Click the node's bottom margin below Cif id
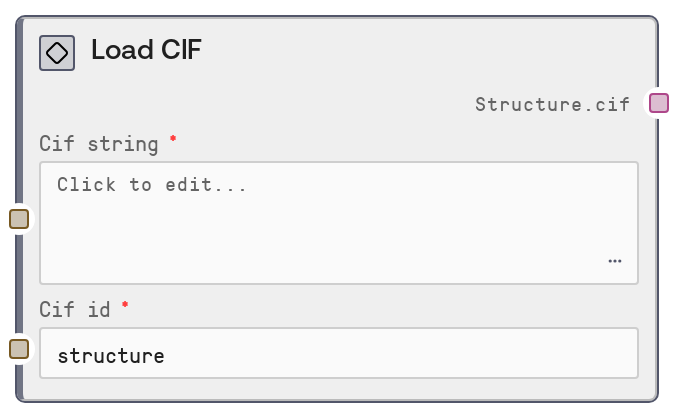Viewport: 674px width, 418px height. tap(338, 390)
